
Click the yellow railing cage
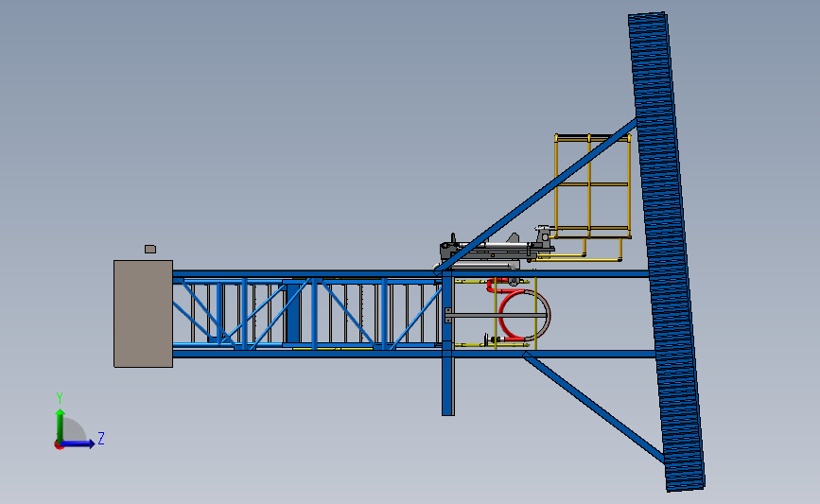pos(592,185)
